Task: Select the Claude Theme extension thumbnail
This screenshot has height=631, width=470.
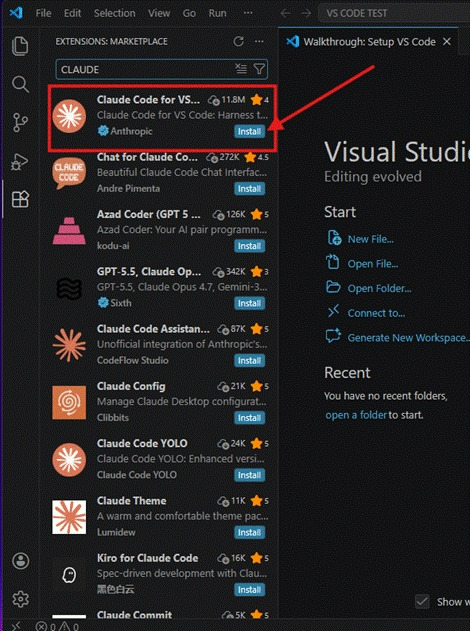Action: pyautogui.click(x=69, y=517)
